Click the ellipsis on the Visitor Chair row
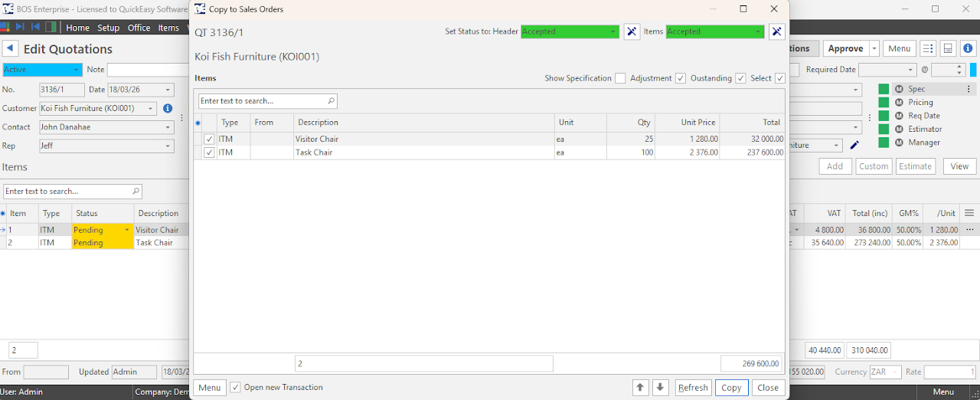This screenshot has width=980, height=400. [x=970, y=230]
